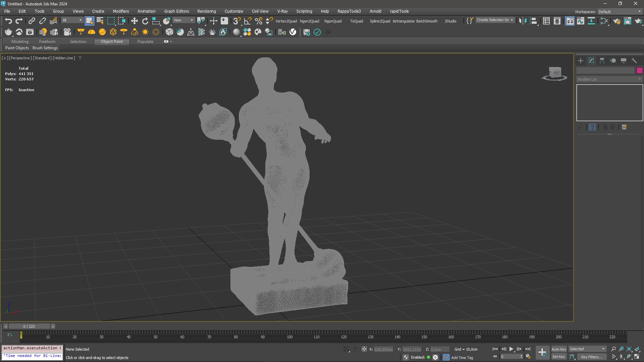Expand the selection filter All dropdown
644x362 pixels.
pos(72,20)
